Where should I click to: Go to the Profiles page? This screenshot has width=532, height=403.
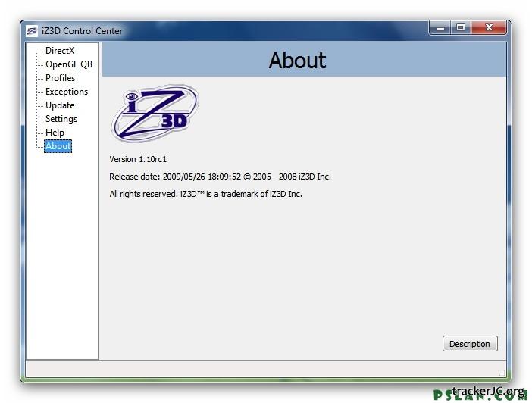pyautogui.click(x=60, y=78)
